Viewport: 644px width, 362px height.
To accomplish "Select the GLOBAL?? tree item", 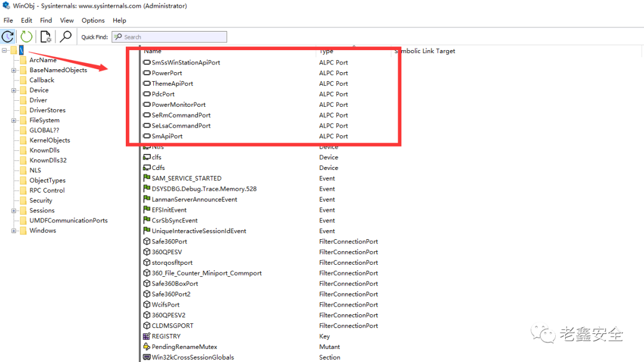I will click(x=44, y=130).
